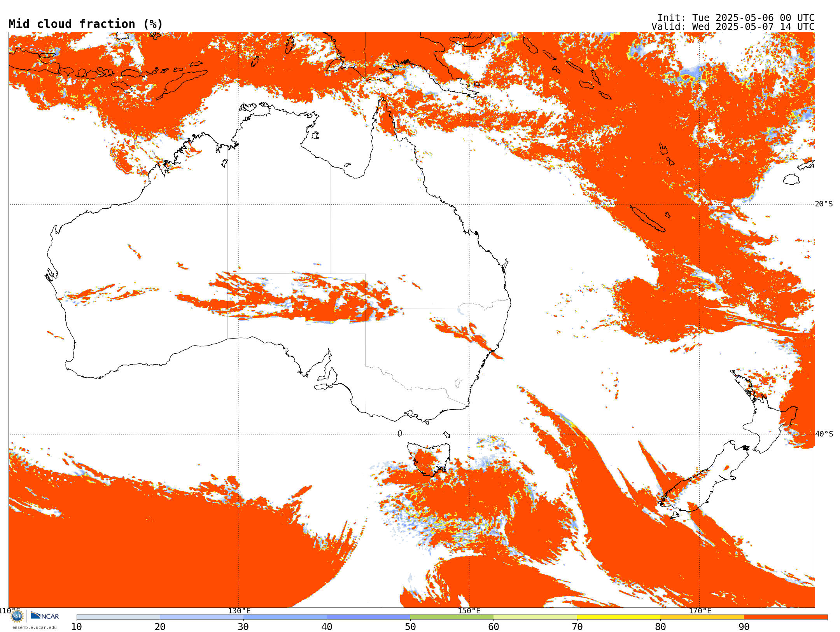This screenshot has width=840, height=632.
Task: Click the colorbar tick label 80
Action: pyautogui.click(x=660, y=627)
